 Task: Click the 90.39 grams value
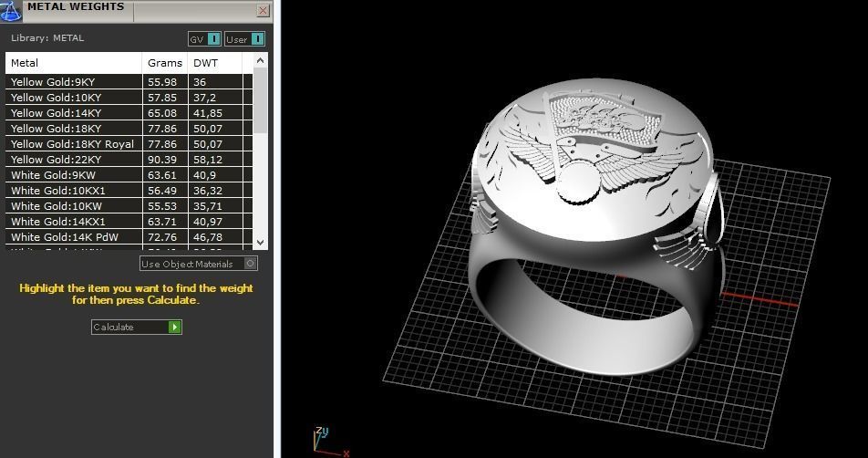(162, 160)
